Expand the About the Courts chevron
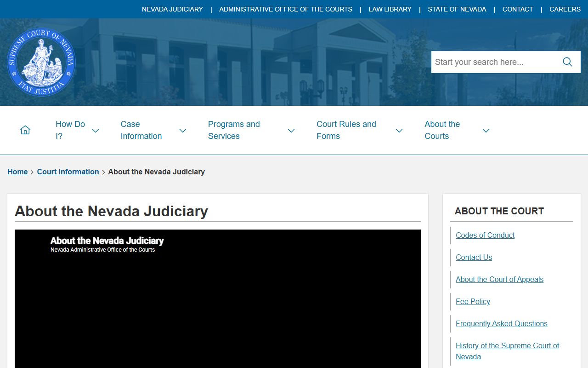The image size is (588, 368). tap(486, 131)
